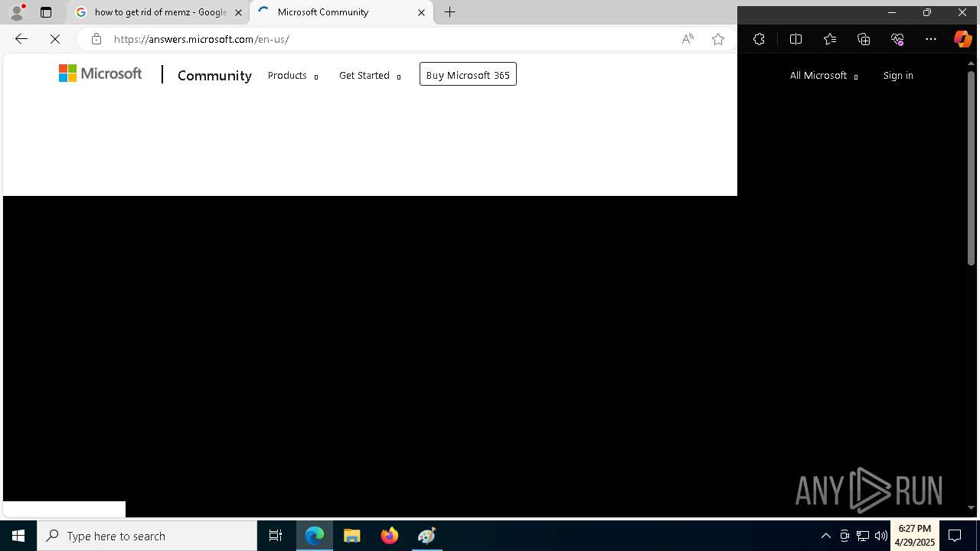This screenshot has height=551, width=980.
Task: Open the Edge profile icon
Action: [17, 11]
